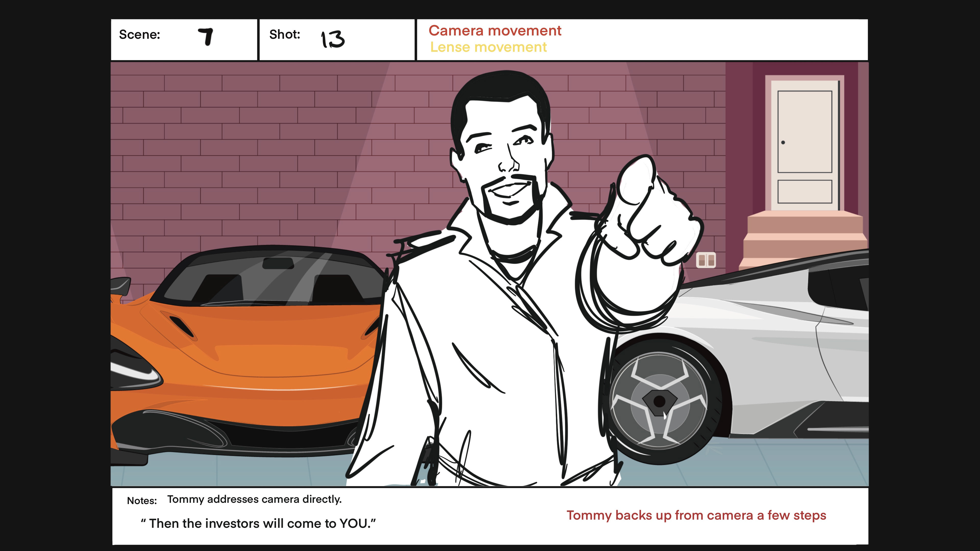Click the Notes: label

(x=142, y=500)
